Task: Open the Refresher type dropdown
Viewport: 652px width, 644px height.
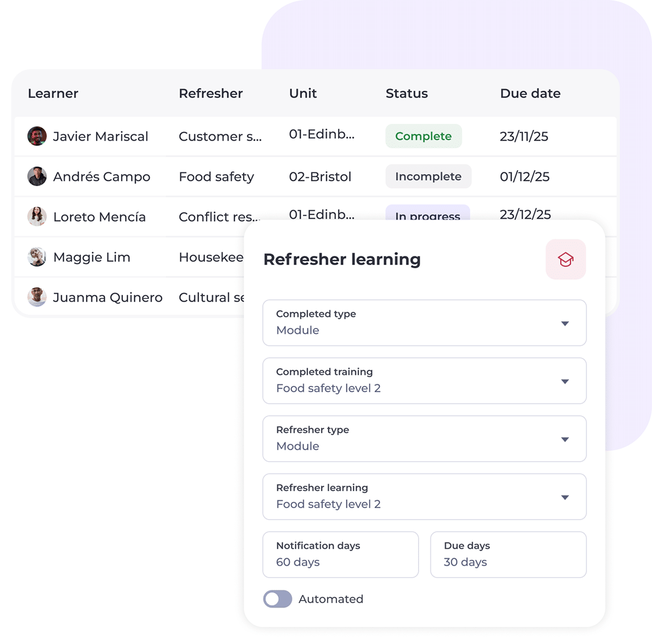Action: coord(424,438)
